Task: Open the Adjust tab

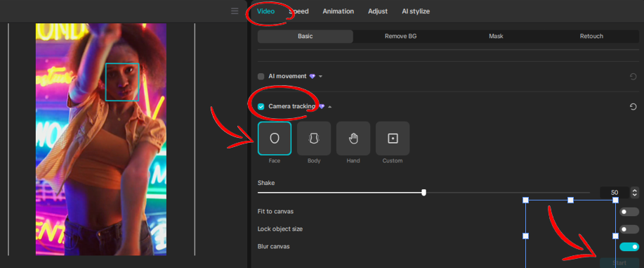Action: coord(377,11)
